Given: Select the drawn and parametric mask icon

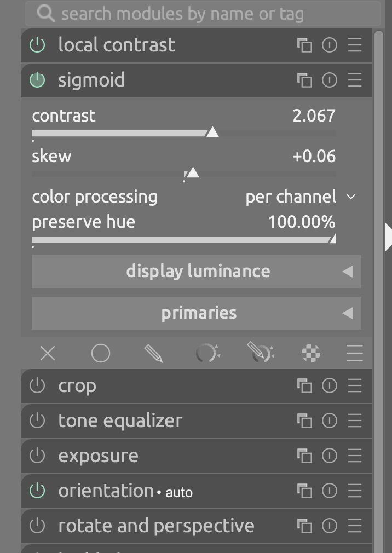Looking at the screenshot, I should coord(260,354).
